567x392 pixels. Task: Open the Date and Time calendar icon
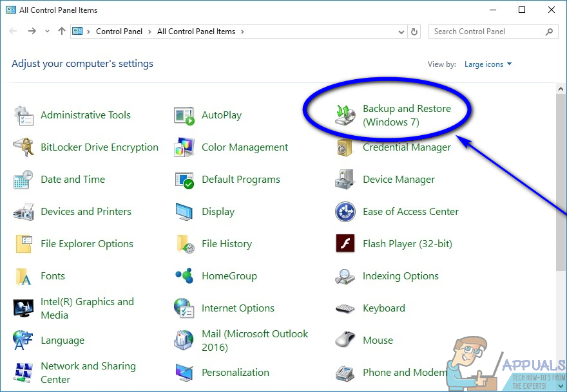(x=23, y=180)
